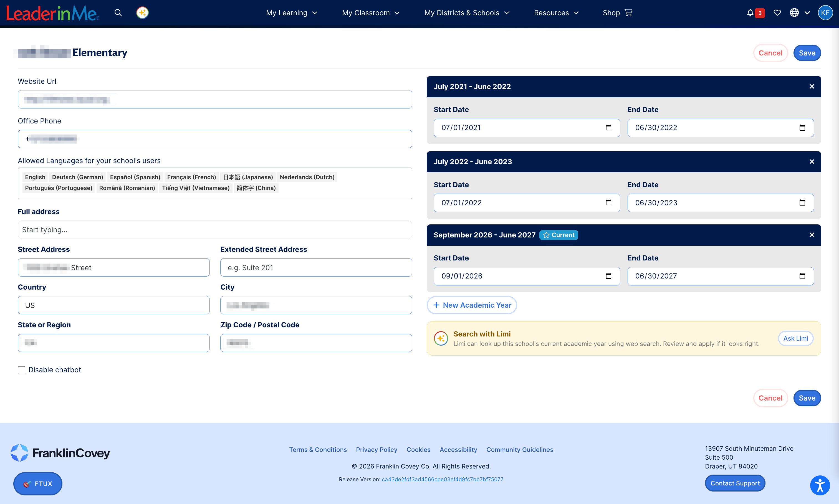Remove the September 2026 - June 2027 year

click(812, 235)
